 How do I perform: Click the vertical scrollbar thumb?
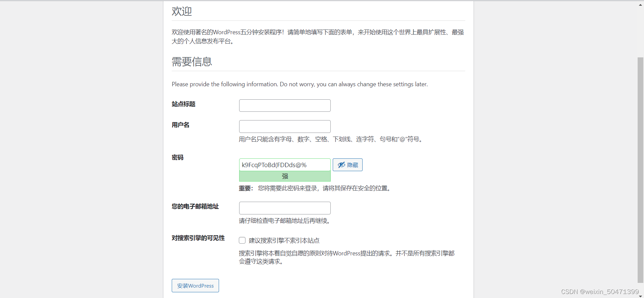pos(640,170)
